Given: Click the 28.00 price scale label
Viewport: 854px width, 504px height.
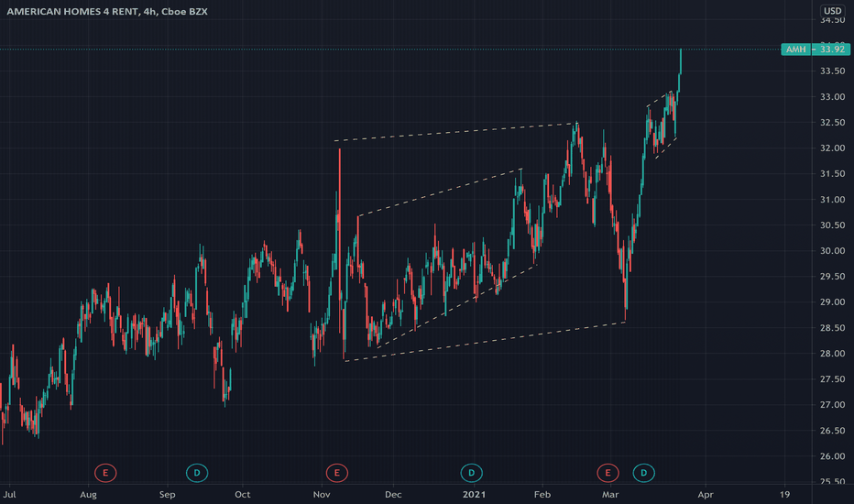Looking at the screenshot, I should [833, 353].
